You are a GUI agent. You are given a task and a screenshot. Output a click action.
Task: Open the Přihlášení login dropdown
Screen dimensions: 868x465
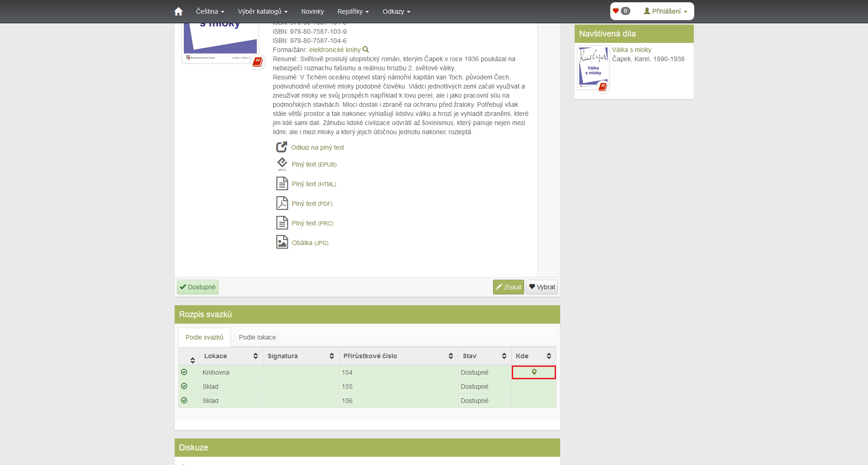tap(665, 11)
